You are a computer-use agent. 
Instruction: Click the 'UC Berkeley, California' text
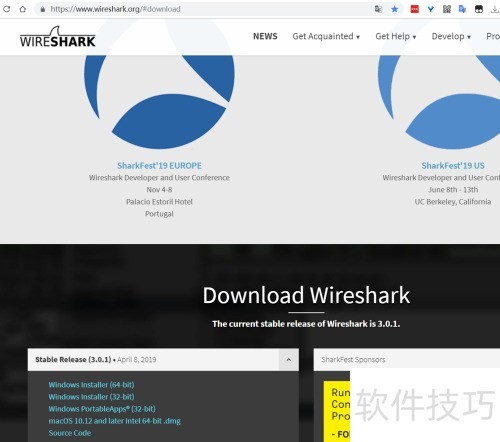[453, 202]
